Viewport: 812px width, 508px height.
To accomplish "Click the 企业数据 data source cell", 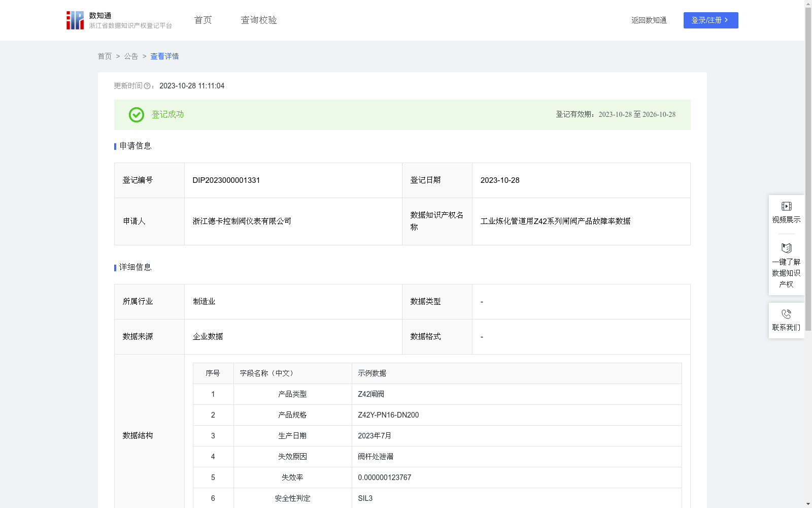I will tap(293, 337).
